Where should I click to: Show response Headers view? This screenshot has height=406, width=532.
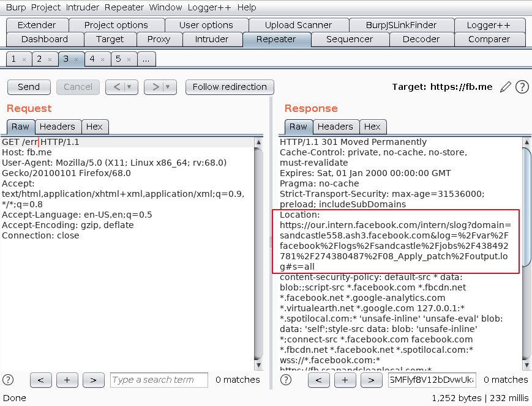[x=335, y=127]
